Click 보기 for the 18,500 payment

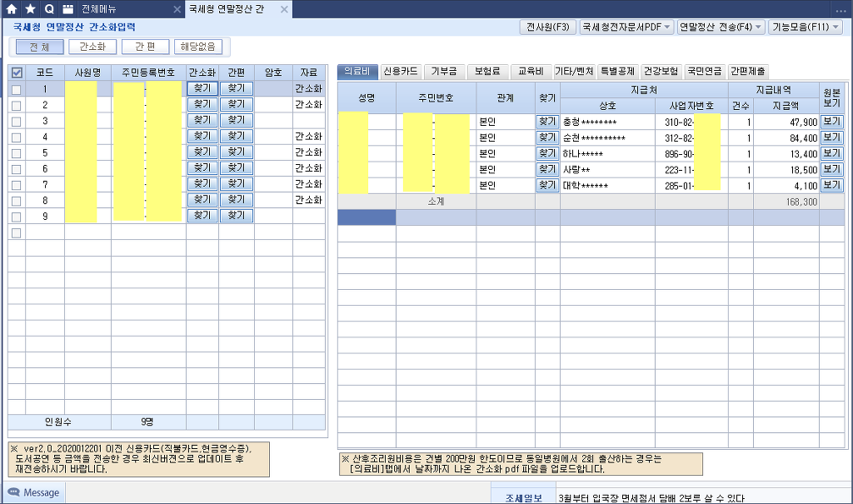(x=832, y=169)
